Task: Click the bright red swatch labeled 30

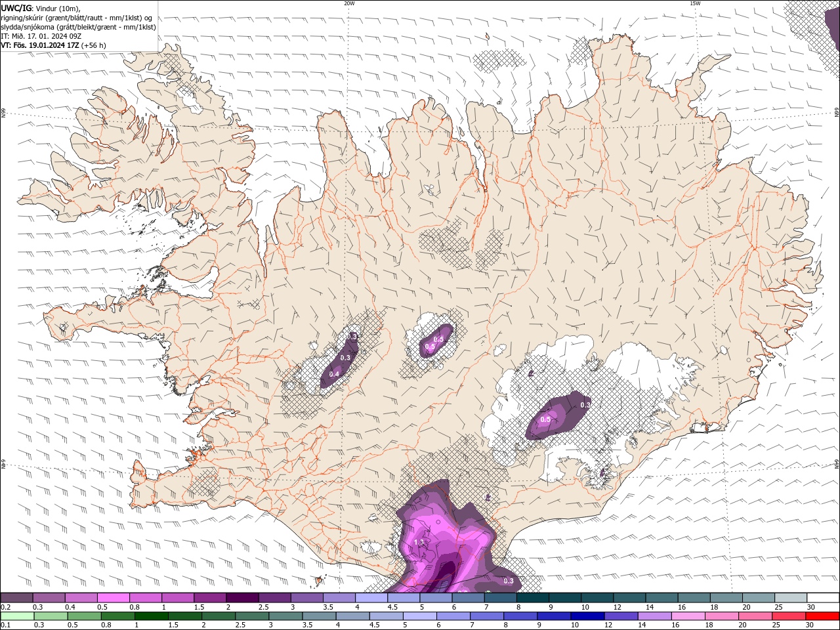Action: 823,616
